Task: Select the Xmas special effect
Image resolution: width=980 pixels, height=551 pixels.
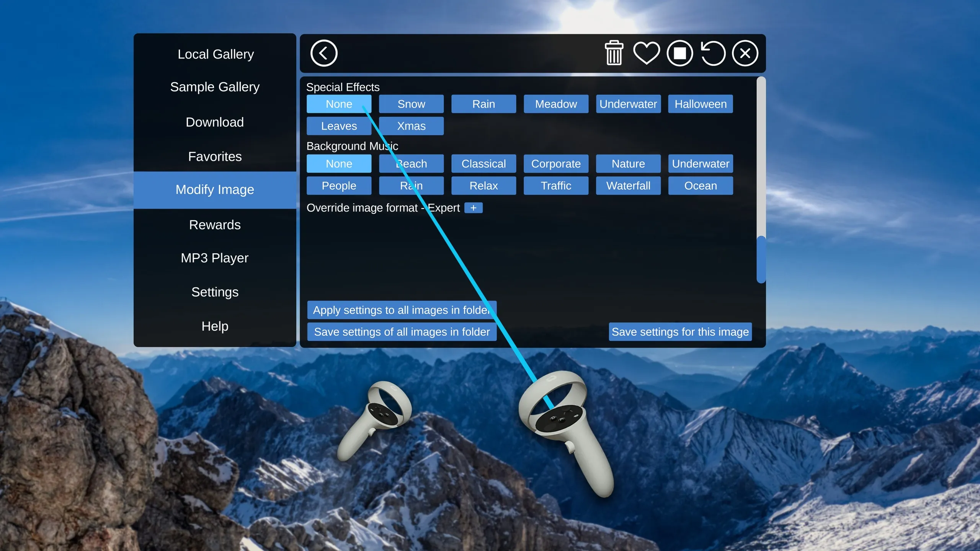Action: 411,126
